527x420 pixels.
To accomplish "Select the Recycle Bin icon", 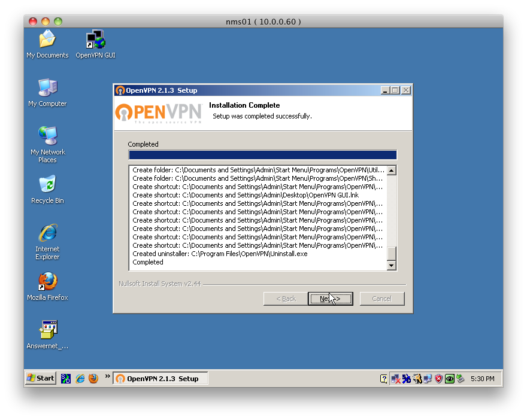I will tap(47, 189).
